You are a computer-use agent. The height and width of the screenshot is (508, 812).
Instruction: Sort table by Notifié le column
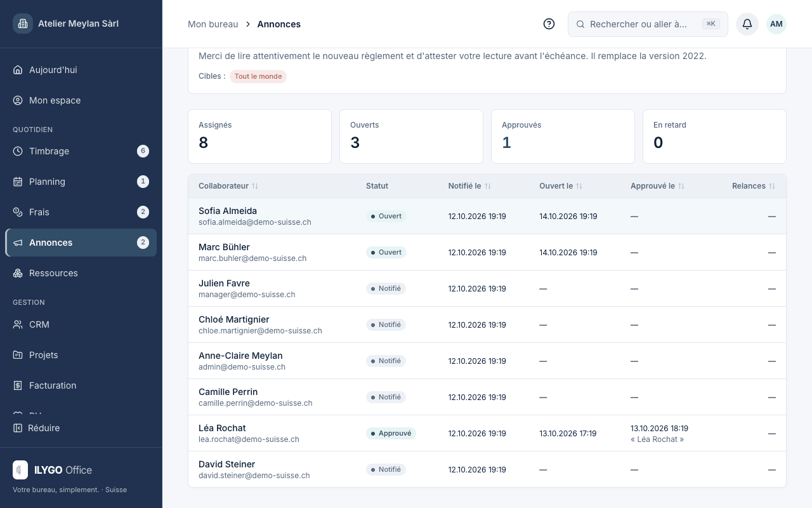pyautogui.click(x=469, y=186)
